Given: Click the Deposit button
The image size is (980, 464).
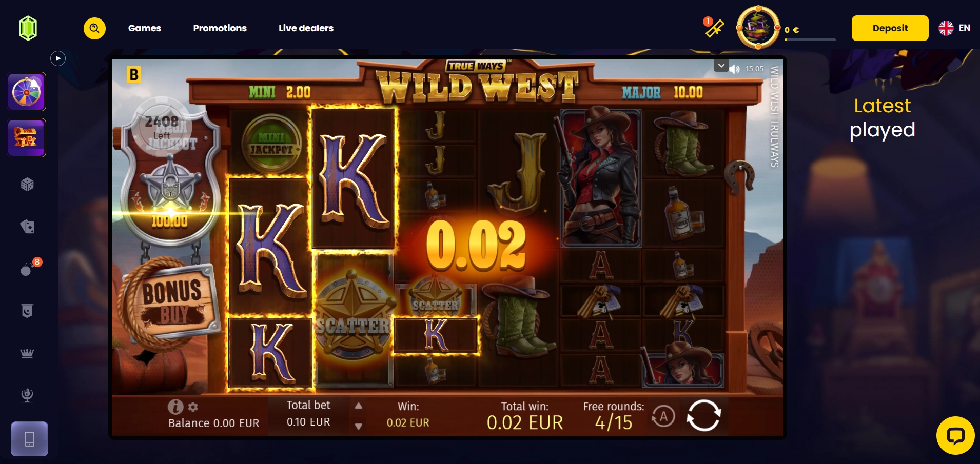Looking at the screenshot, I should coord(890,28).
